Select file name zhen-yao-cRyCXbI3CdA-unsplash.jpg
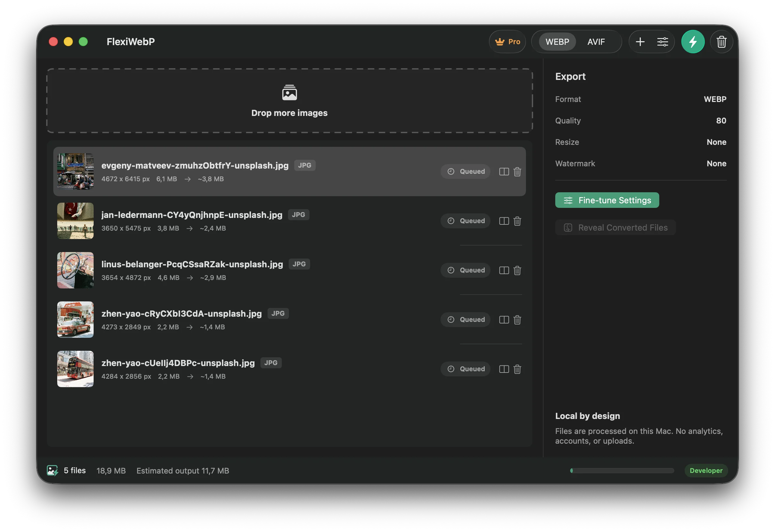Viewport: 775px width, 532px height. pyautogui.click(x=182, y=313)
